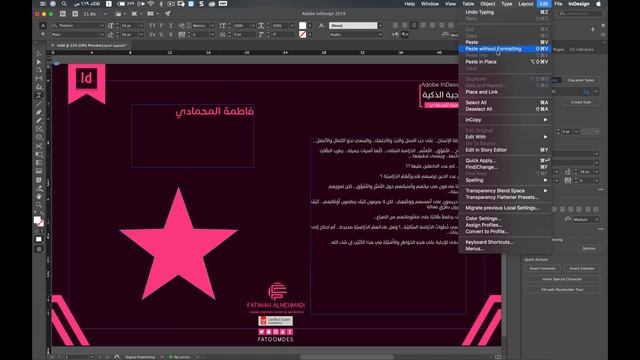Click the Character Styles button
640x360 pixels.
[x=580, y=80]
